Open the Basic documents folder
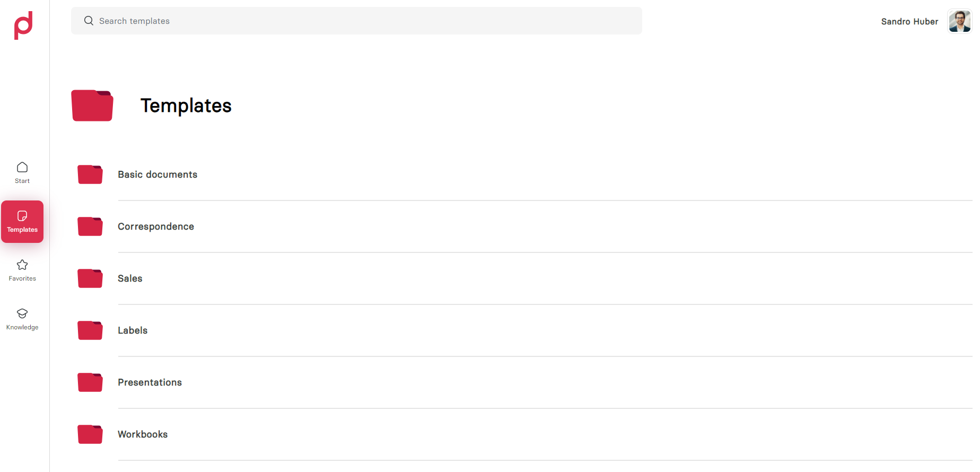The height and width of the screenshot is (472, 980). (157, 174)
